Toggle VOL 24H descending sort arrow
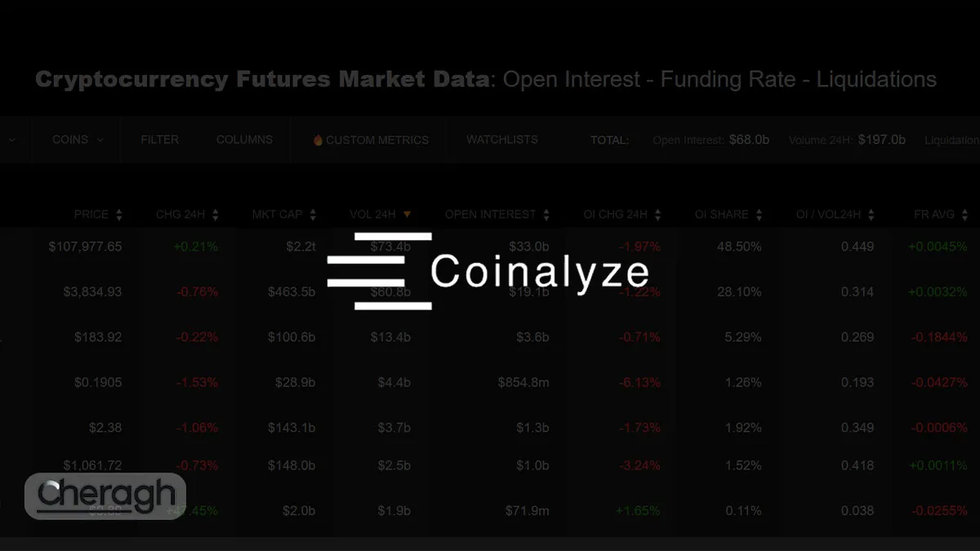The height and width of the screenshot is (551, 980). coord(407,215)
